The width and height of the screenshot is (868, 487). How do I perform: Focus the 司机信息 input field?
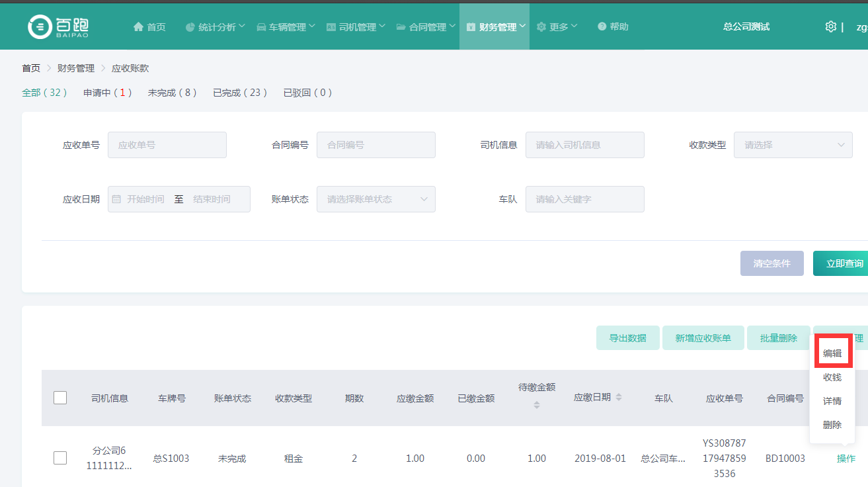pyautogui.click(x=584, y=145)
